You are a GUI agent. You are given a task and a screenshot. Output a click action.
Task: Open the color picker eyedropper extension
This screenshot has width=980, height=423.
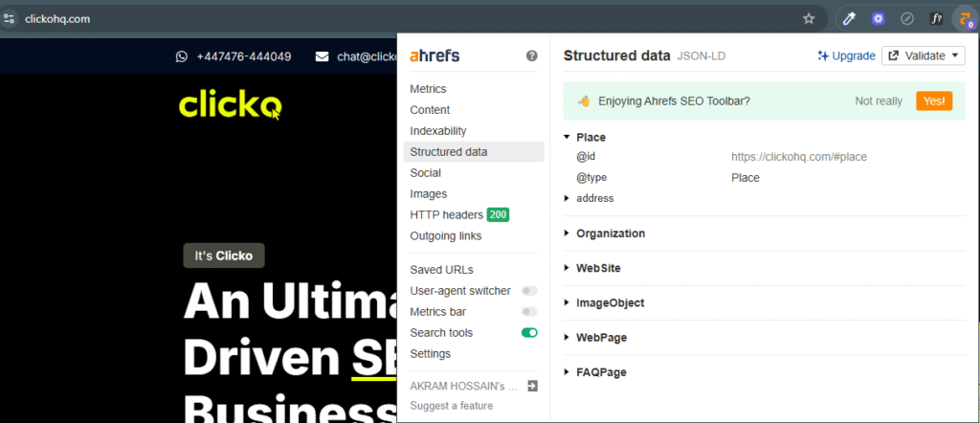pos(849,19)
